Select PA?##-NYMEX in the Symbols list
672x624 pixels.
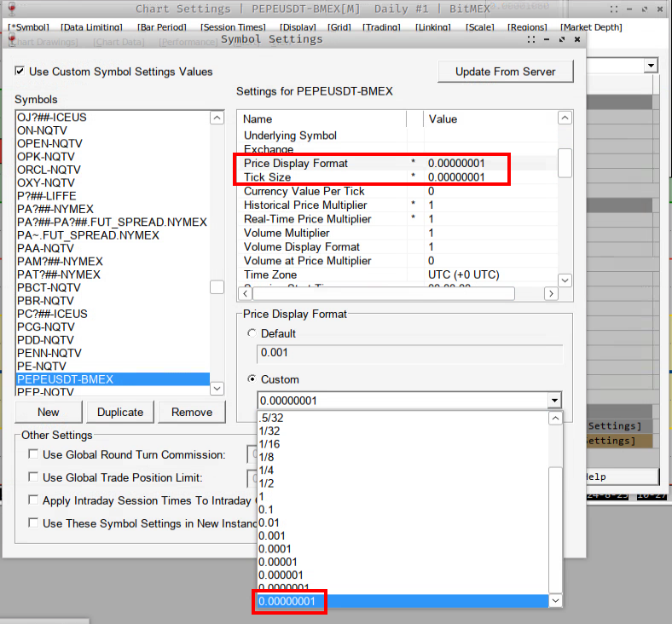113,209
